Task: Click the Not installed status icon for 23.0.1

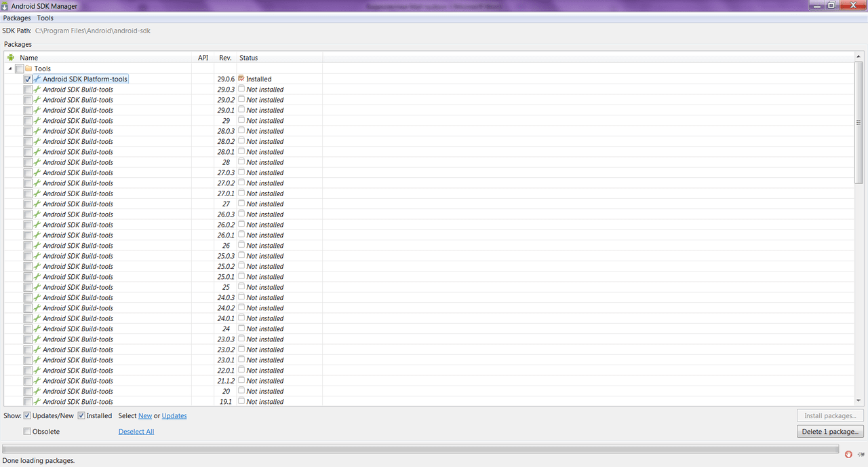Action: point(241,360)
